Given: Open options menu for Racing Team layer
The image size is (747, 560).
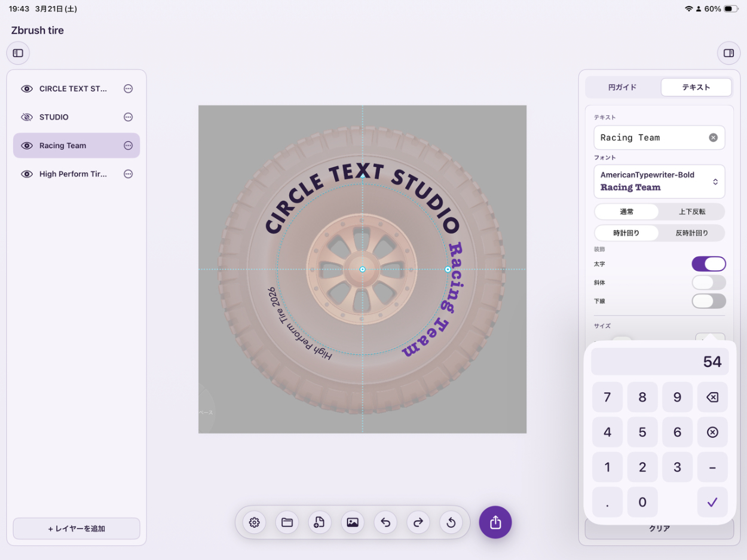Looking at the screenshot, I should click(128, 145).
